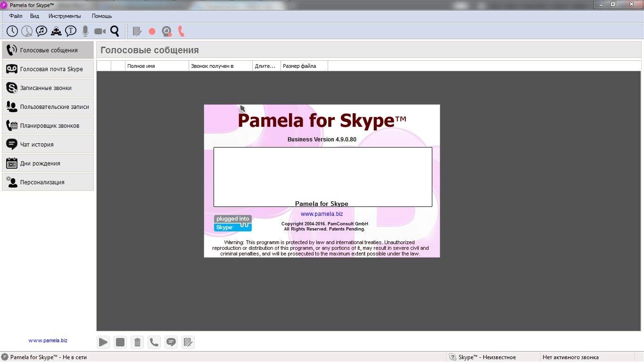
Task: Stop playback with the square button
Action: [x=120, y=342]
